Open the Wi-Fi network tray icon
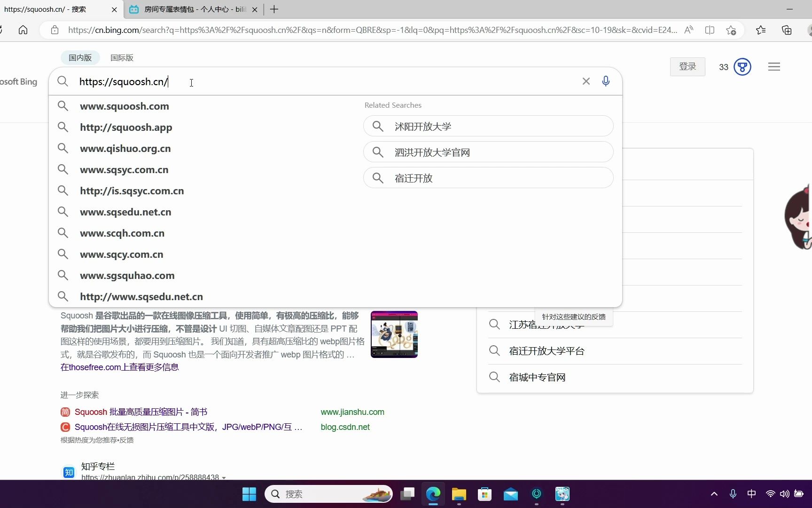The width and height of the screenshot is (812, 508). click(770, 494)
